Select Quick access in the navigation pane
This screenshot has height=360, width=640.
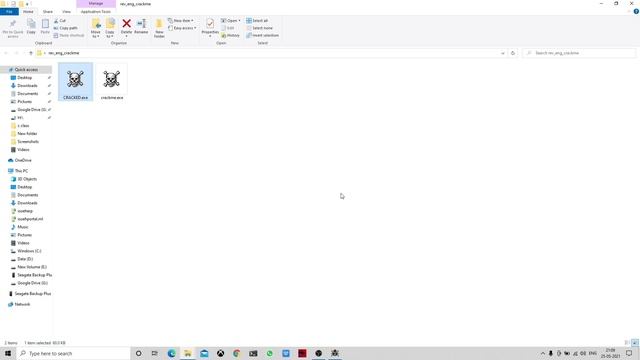[26, 70]
